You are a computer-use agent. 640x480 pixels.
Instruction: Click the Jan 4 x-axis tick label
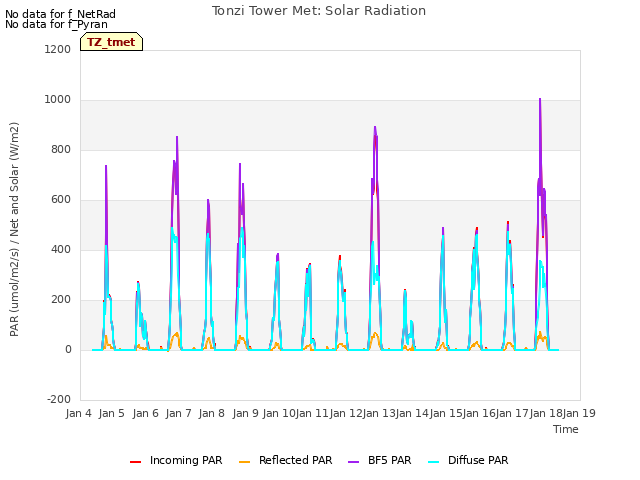[x=78, y=413]
